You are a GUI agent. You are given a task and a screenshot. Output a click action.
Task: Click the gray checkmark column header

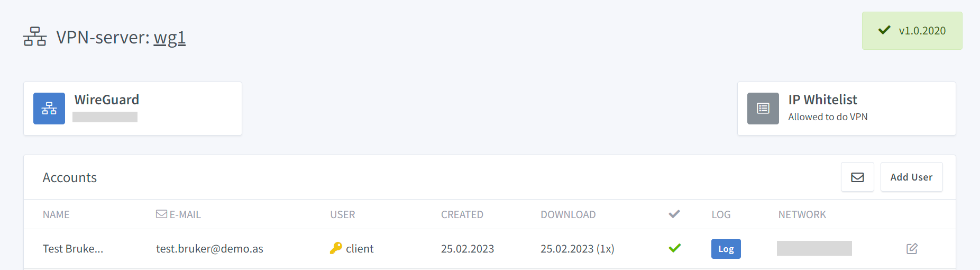coord(674,214)
